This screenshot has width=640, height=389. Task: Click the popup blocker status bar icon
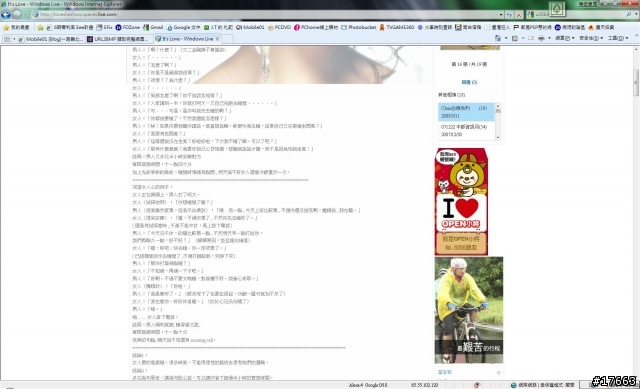tap(477, 385)
